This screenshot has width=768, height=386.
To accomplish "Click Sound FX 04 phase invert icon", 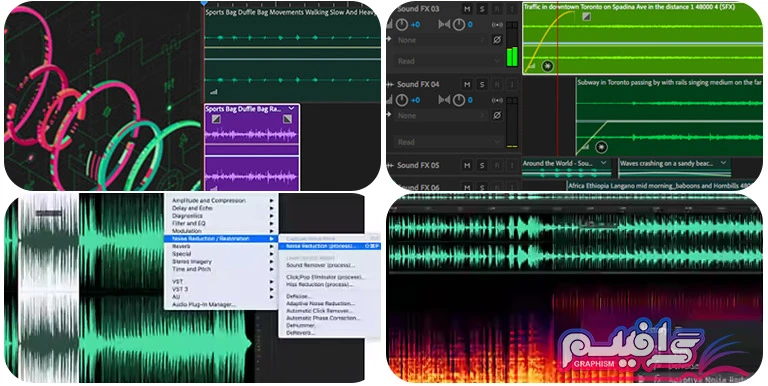I will click(497, 116).
